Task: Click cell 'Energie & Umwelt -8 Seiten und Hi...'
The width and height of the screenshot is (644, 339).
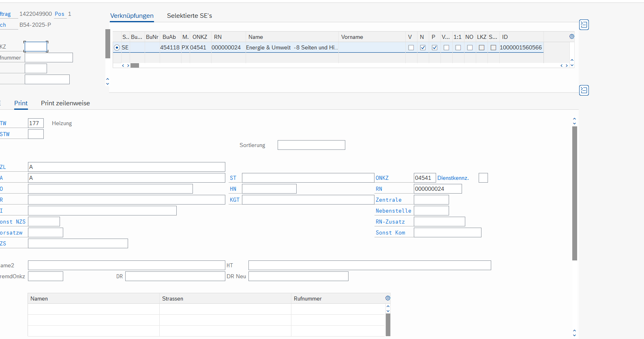Action: click(292, 47)
